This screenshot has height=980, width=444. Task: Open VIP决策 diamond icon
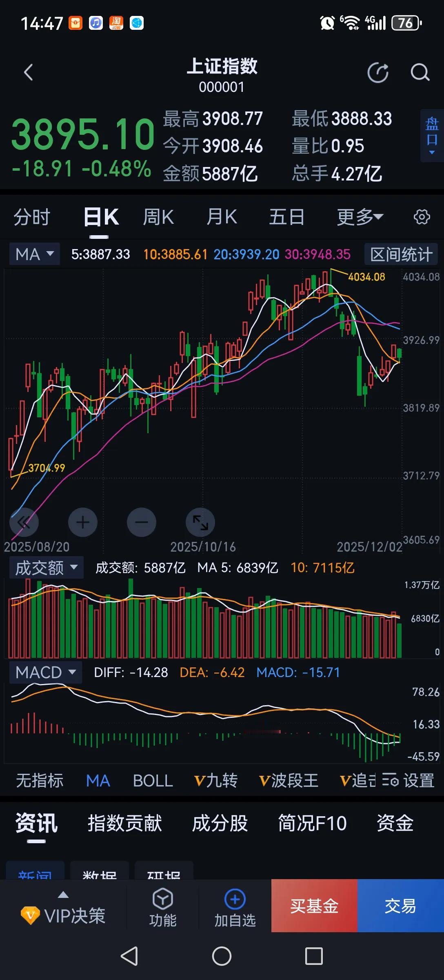pos(30,915)
